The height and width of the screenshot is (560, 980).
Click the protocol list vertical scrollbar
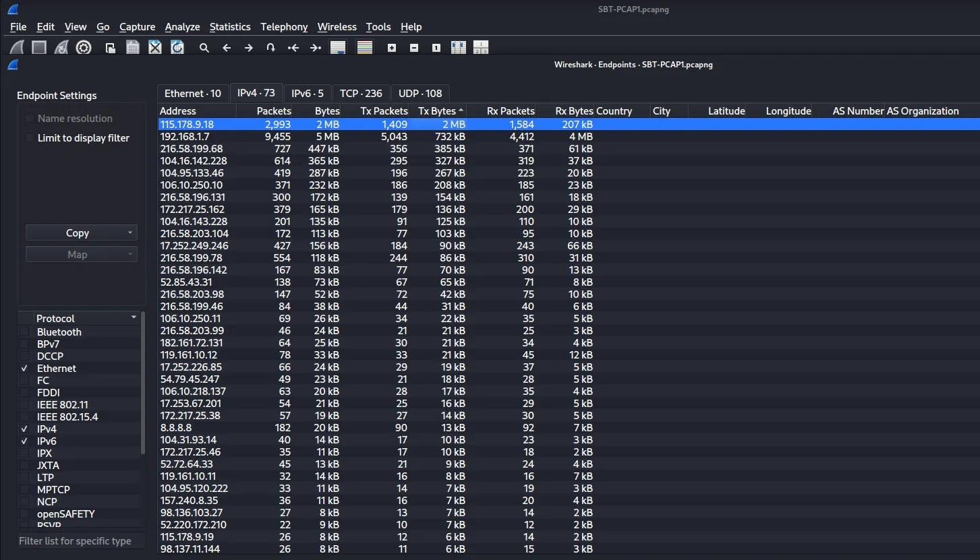point(143,384)
